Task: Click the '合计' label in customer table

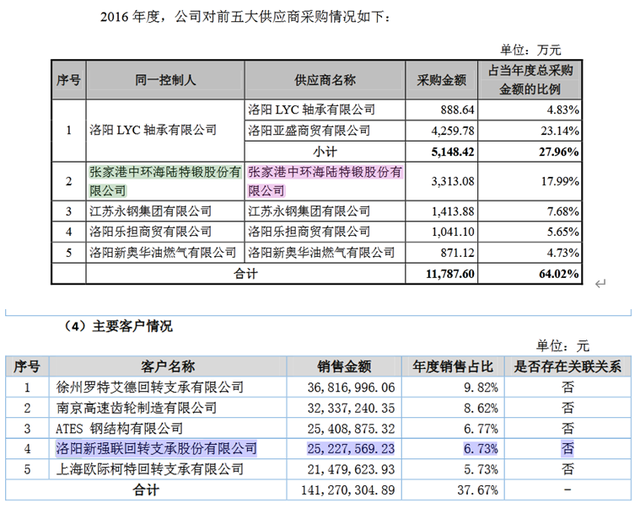Action: coord(146,490)
